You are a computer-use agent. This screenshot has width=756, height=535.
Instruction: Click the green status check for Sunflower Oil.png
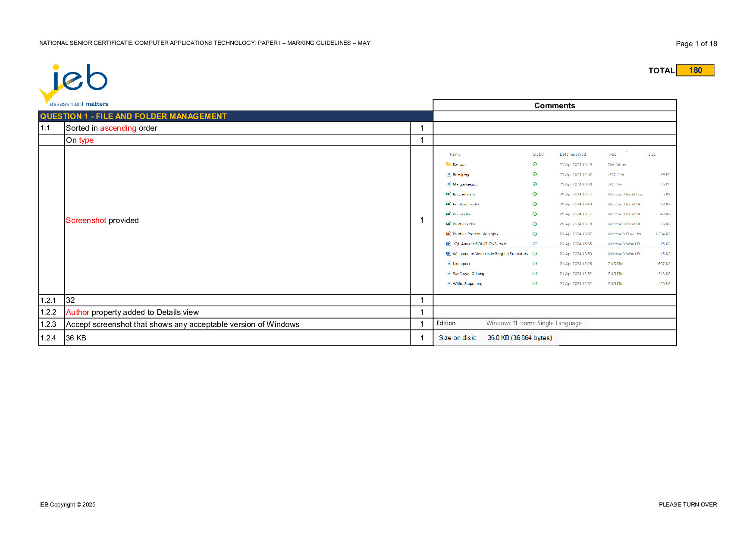point(535,274)
